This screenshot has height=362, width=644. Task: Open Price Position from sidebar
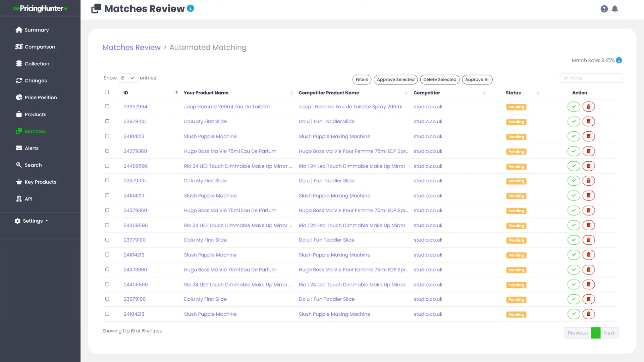(40, 98)
